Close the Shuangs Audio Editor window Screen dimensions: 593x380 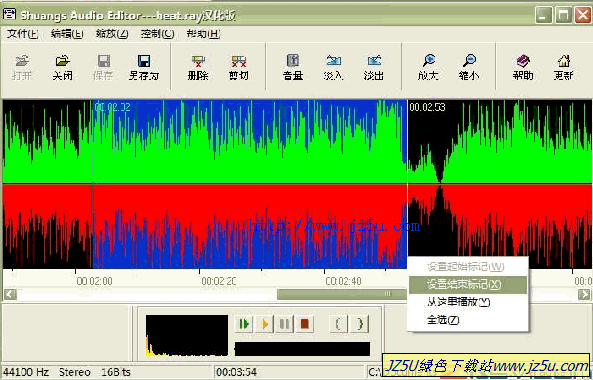tap(583, 16)
